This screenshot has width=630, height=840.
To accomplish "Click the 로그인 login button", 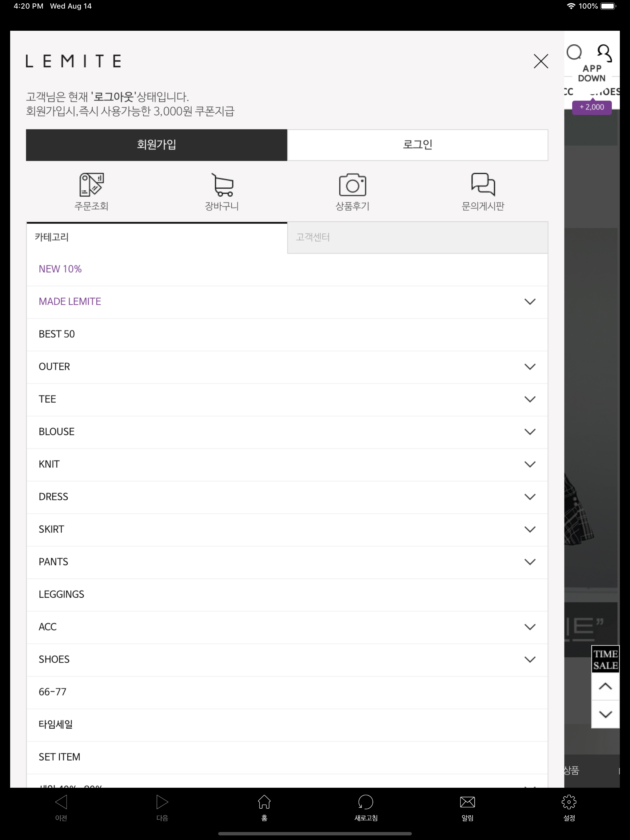I will (418, 145).
